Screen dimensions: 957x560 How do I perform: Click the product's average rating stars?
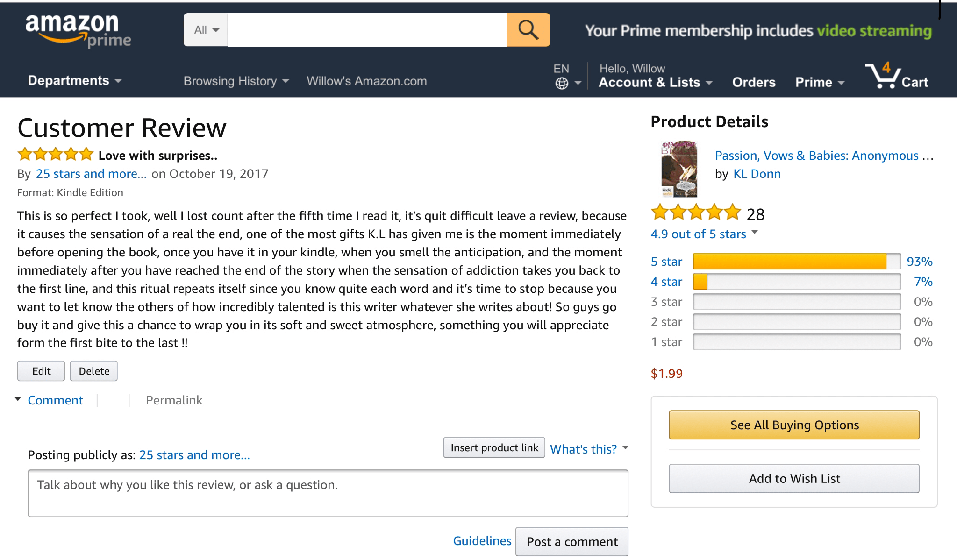click(696, 213)
